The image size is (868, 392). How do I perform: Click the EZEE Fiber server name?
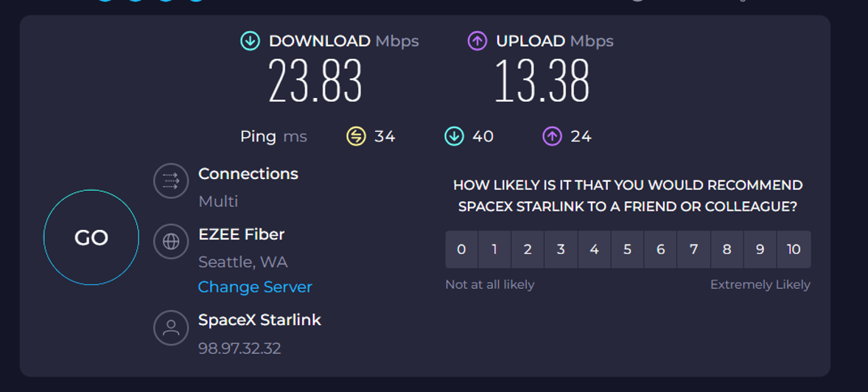[241, 234]
